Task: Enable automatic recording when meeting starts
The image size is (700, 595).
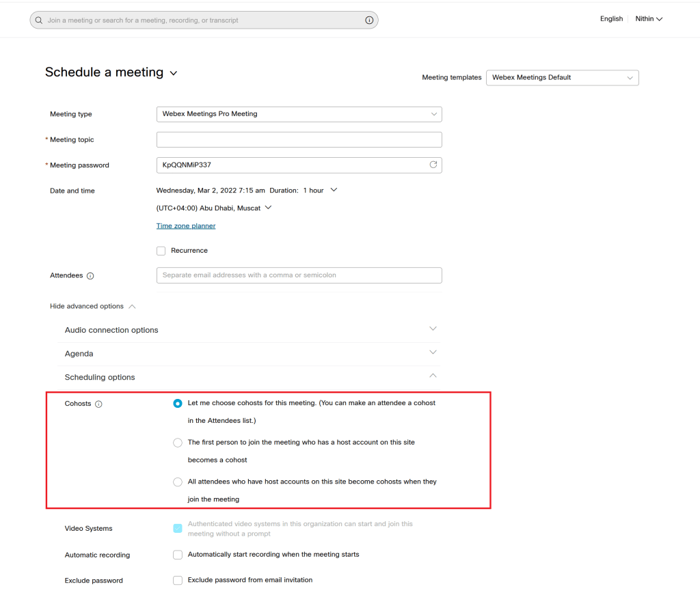Action: point(178,555)
